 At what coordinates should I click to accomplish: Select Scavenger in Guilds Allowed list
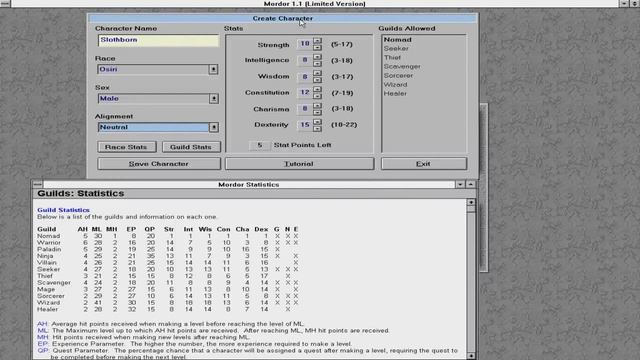[x=402, y=67]
